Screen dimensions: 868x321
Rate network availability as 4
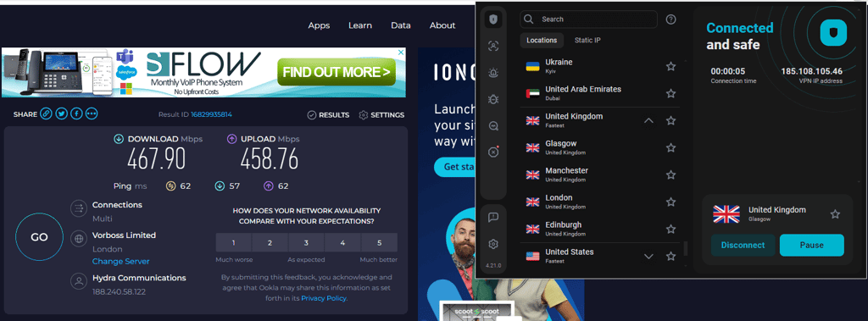pos(342,242)
